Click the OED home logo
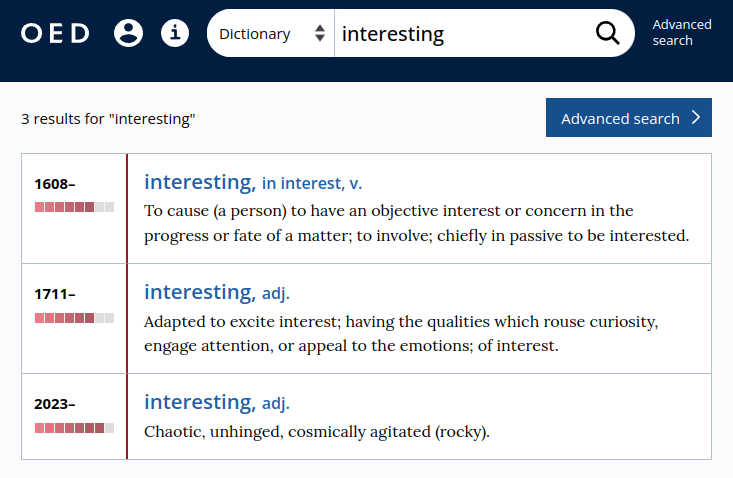This screenshot has width=733, height=478. 55,33
